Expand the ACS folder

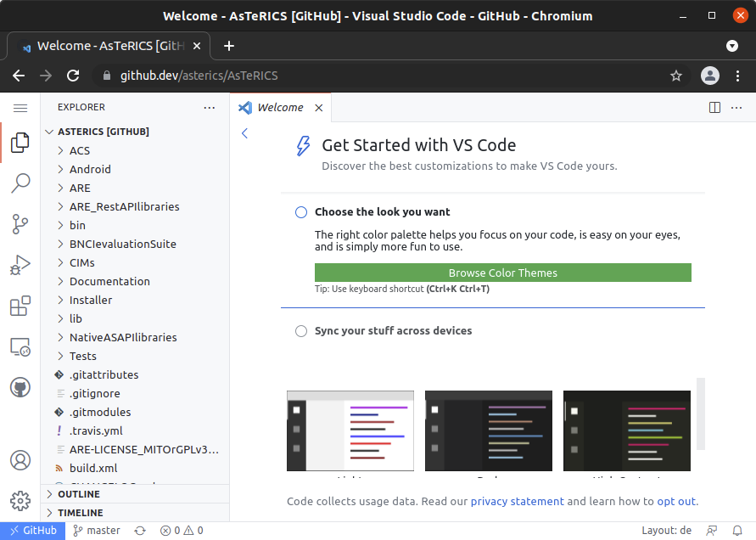click(x=135, y=150)
